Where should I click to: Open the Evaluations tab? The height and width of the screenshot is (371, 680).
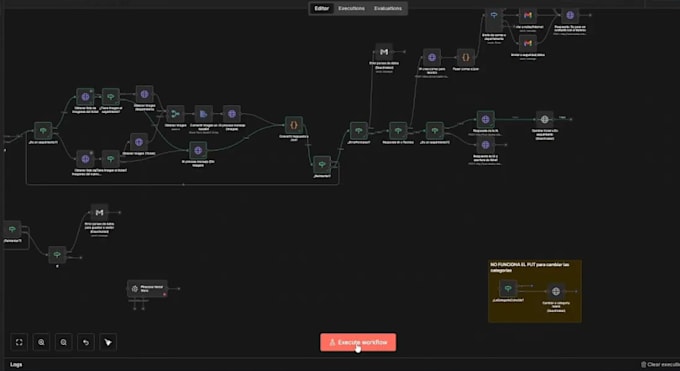[x=388, y=8]
